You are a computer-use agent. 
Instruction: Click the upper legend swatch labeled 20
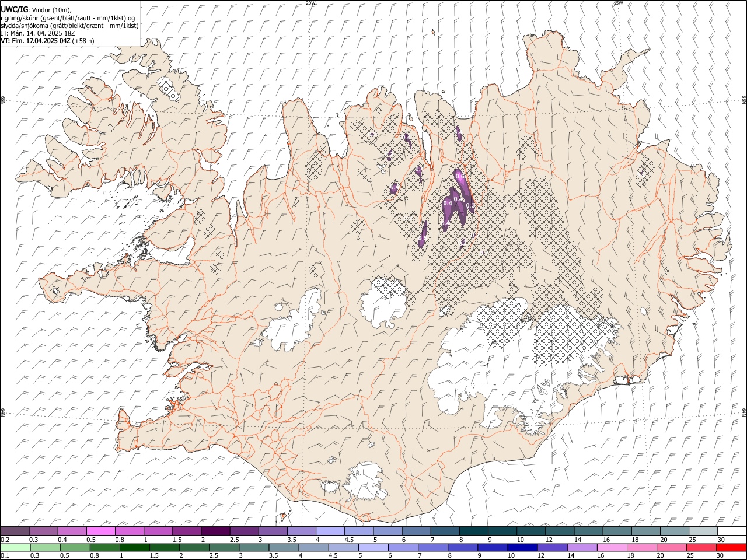click(x=675, y=531)
